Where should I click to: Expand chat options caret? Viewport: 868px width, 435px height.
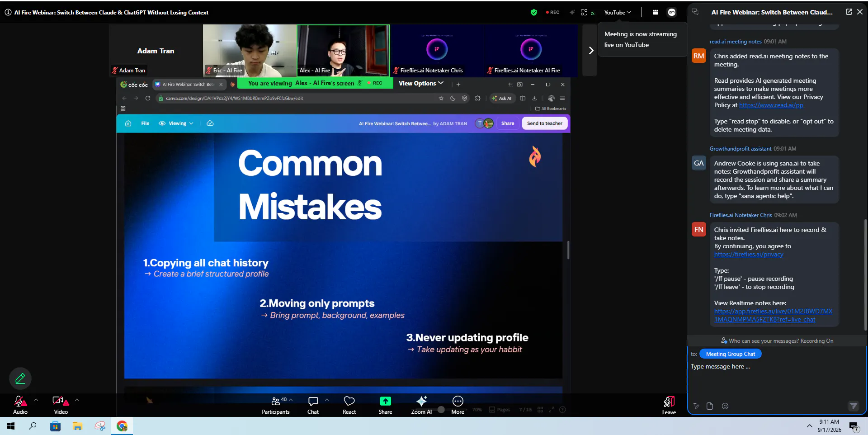327,400
